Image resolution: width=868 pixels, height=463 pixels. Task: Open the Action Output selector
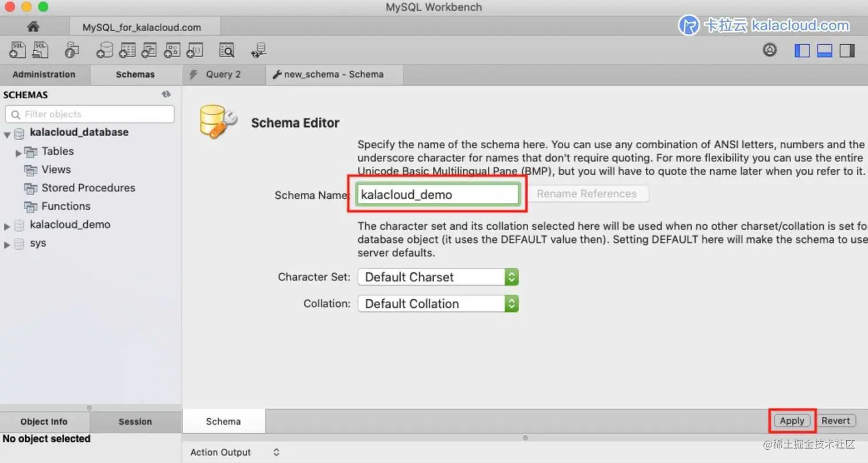pyautogui.click(x=235, y=452)
